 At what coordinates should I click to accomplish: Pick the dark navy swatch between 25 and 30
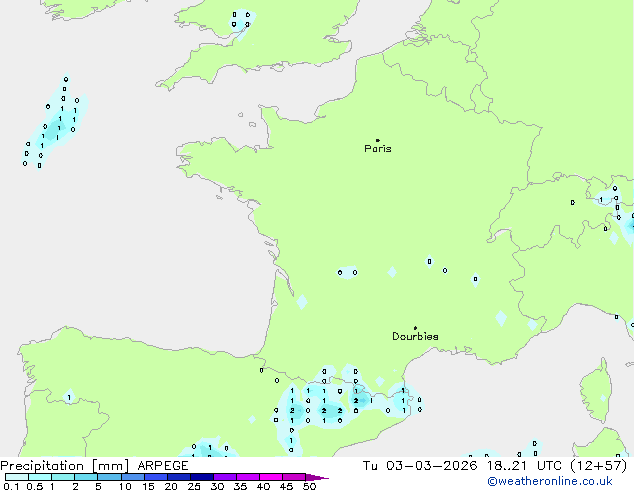click(x=202, y=477)
